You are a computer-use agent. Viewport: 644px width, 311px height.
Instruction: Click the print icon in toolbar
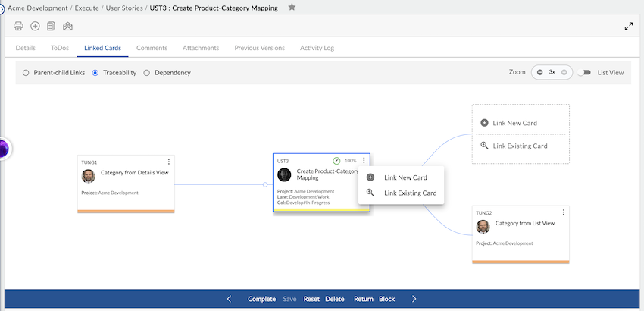click(x=19, y=26)
